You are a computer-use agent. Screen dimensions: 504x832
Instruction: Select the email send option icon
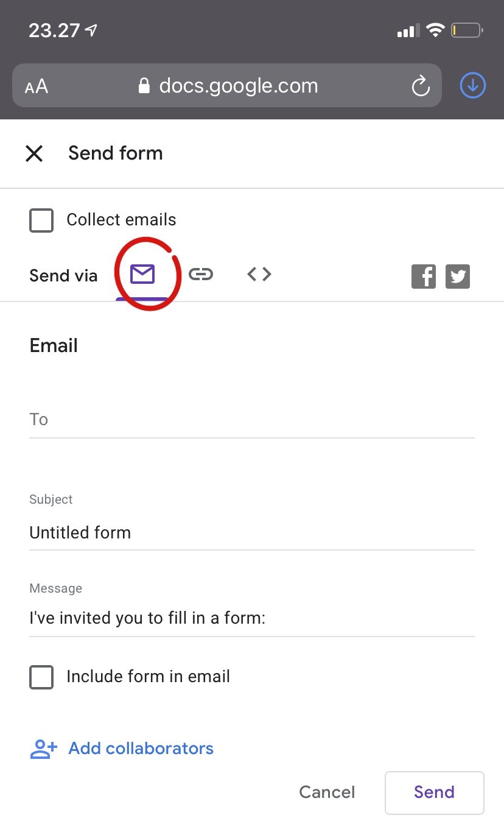142,275
